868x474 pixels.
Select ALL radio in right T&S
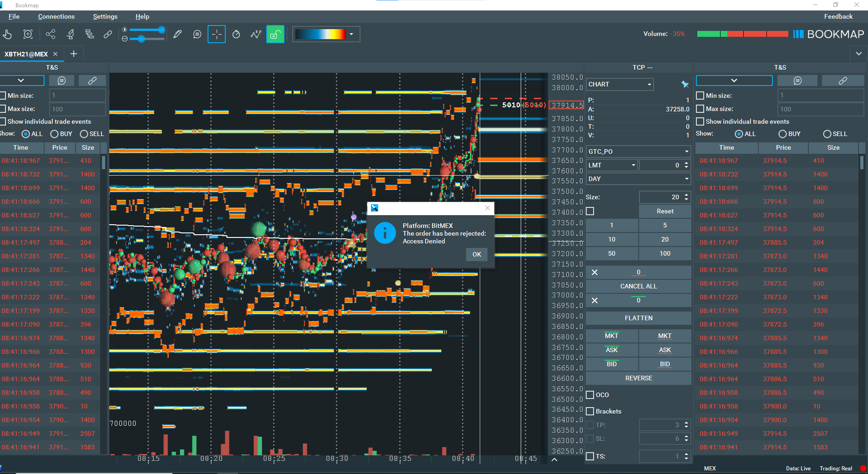[x=739, y=134]
